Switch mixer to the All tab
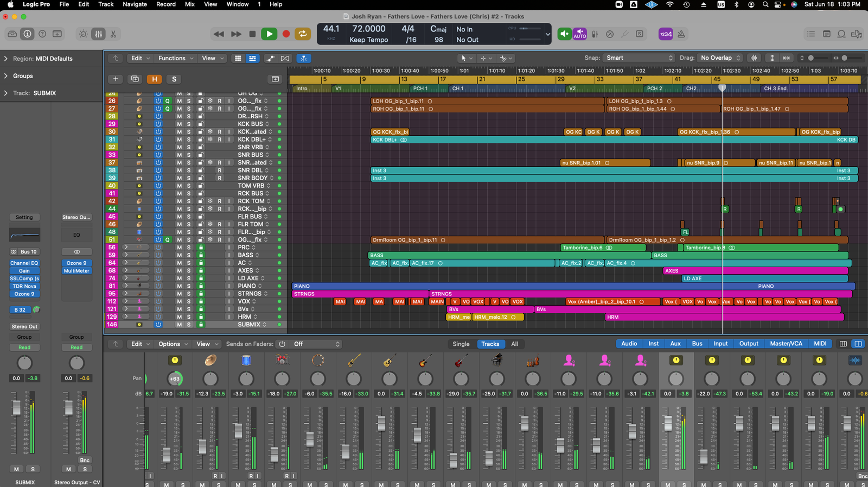This screenshot has height=487, width=868. tap(514, 344)
